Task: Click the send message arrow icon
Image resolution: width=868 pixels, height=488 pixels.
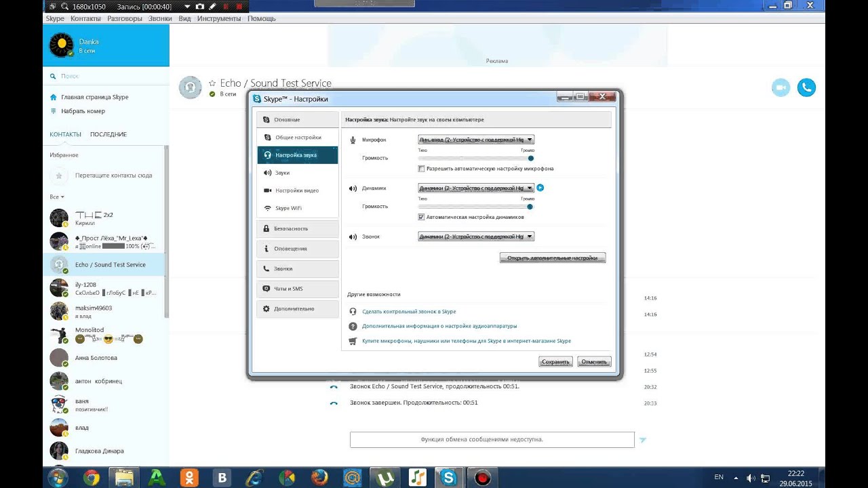Action: click(643, 440)
